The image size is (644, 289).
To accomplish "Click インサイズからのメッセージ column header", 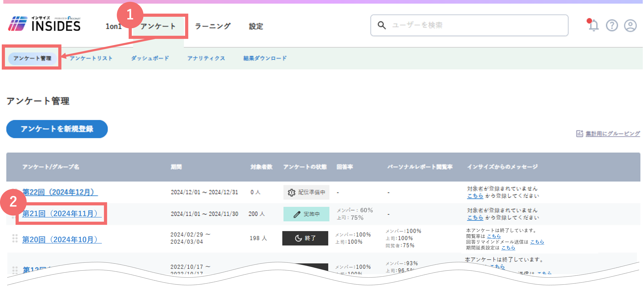I will coord(502,167).
